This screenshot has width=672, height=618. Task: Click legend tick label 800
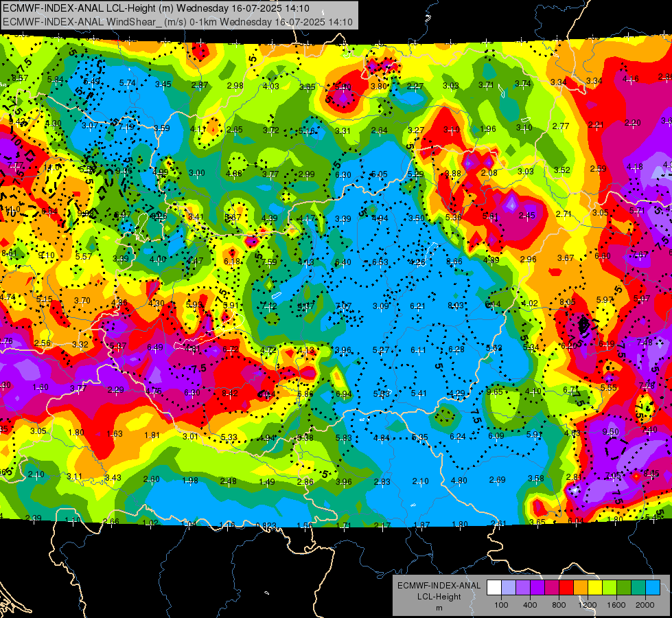559,605
